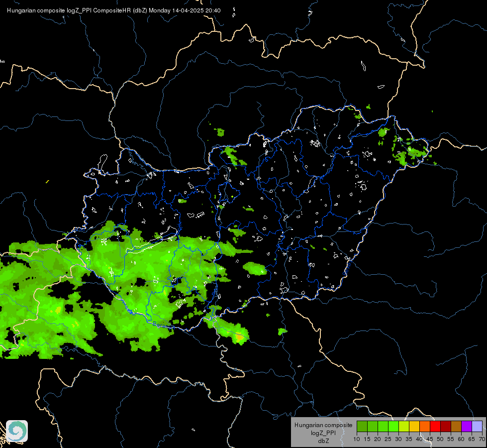The height and width of the screenshot is (448, 487).
Task: Click the 25-30 dBZ bright green swatch
Action: (x=393, y=426)
